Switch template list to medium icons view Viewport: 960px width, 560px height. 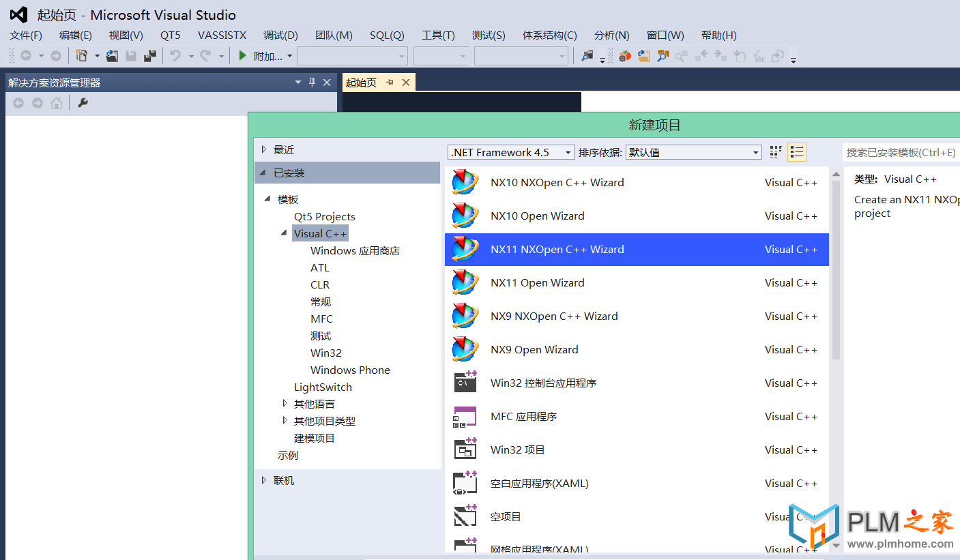click(x=797, y=152)
